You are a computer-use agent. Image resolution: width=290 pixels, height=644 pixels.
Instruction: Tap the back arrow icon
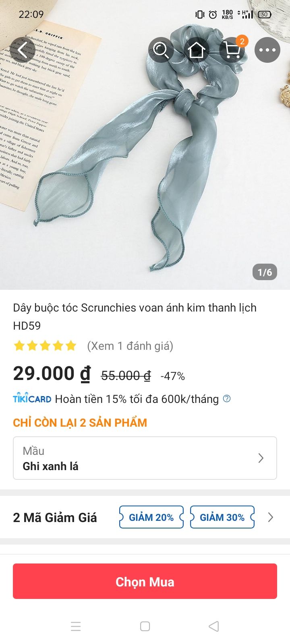click(23, 50)
